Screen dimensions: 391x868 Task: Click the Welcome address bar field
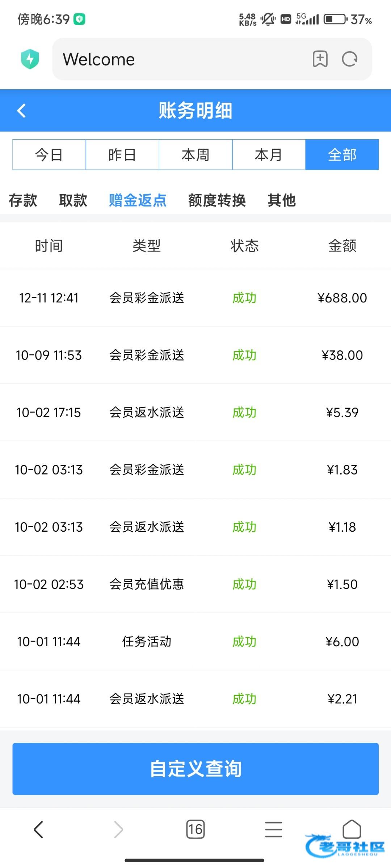tap(181, 59)
